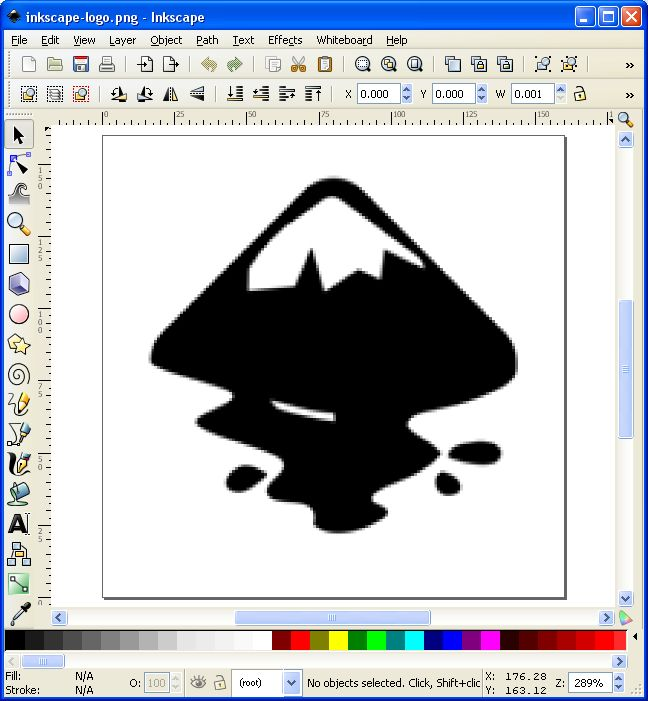Toggle layer visibility eye icon
The width and height of the screenshot is (648, 701).
tap(199, 682)
